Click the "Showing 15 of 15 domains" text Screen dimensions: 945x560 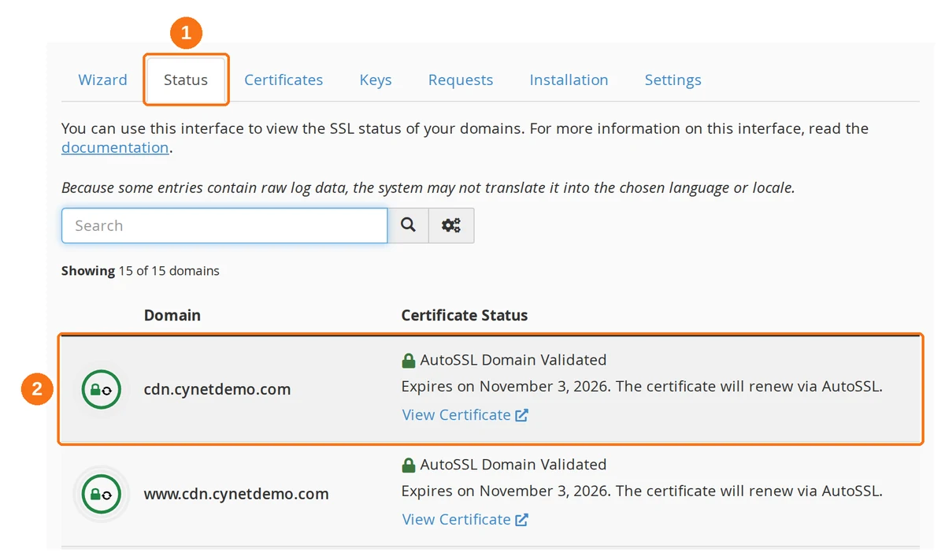(x=140, y=270)
